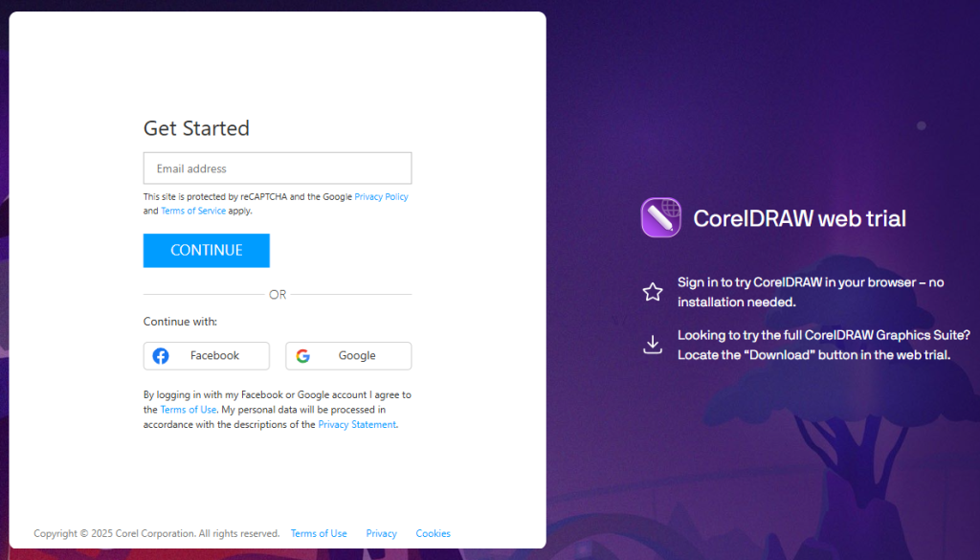The width and height of the screenshot is (980, 560).
Task: Open the footer Terms of Use link
Action: tap(319, 533)
